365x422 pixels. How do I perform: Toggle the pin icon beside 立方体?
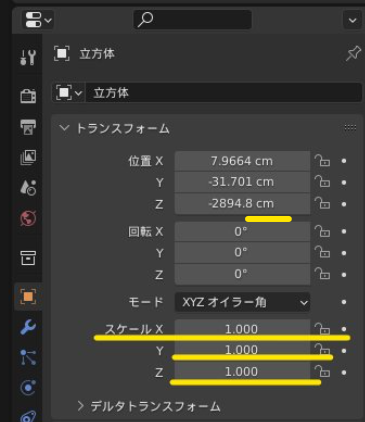tap(353, 53)
